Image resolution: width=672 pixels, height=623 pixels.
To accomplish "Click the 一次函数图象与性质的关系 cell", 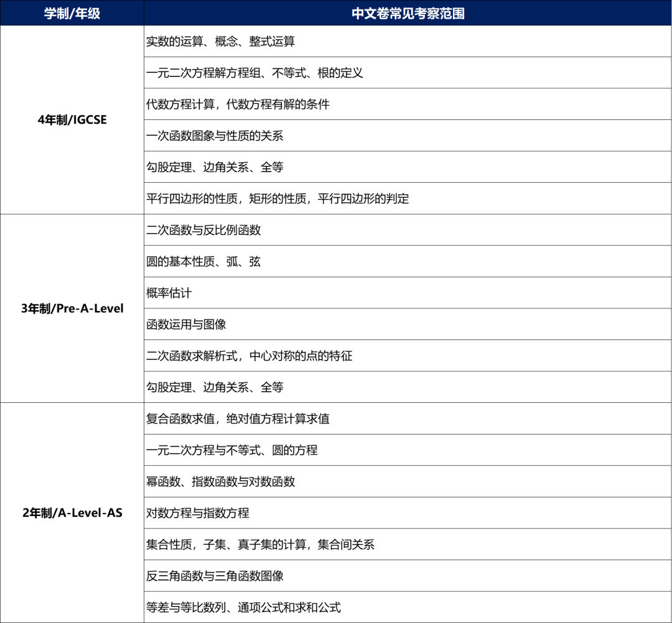I will [x=215, y=136].
